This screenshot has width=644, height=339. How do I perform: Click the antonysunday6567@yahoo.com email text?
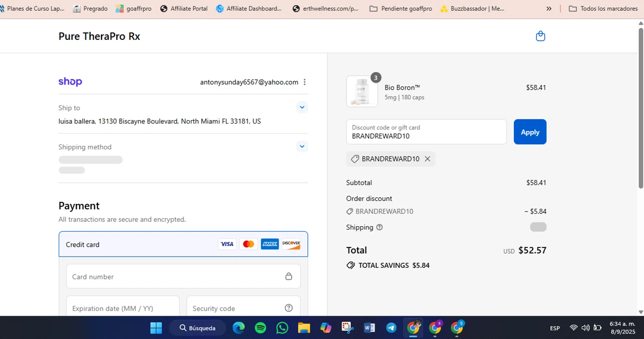pyautogui.click(x=249, y=82)
